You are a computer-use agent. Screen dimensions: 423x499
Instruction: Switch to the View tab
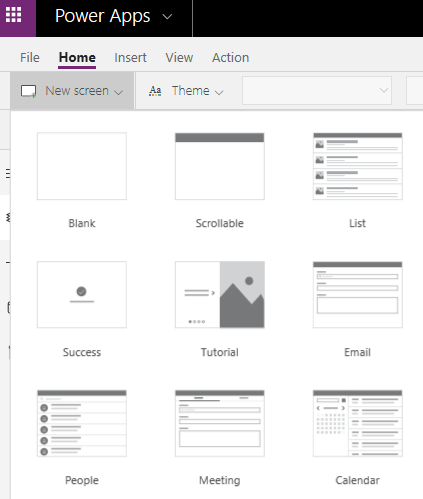point(179,58)
